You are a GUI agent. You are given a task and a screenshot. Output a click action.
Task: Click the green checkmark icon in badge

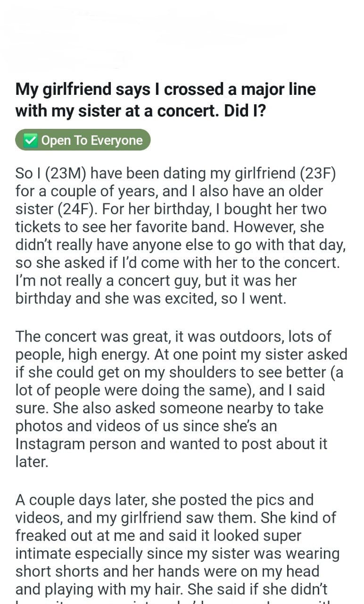(x=30, y=140)
